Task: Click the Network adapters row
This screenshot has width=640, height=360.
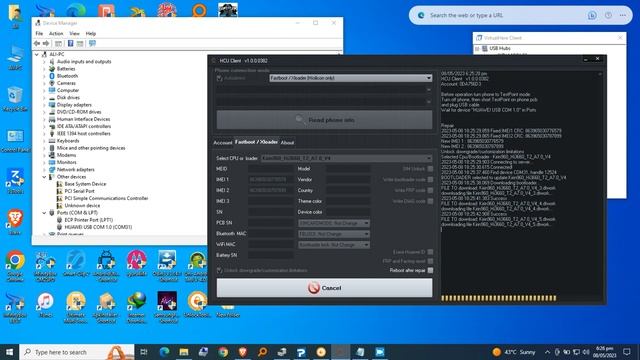Action: (x=76, y=169)
